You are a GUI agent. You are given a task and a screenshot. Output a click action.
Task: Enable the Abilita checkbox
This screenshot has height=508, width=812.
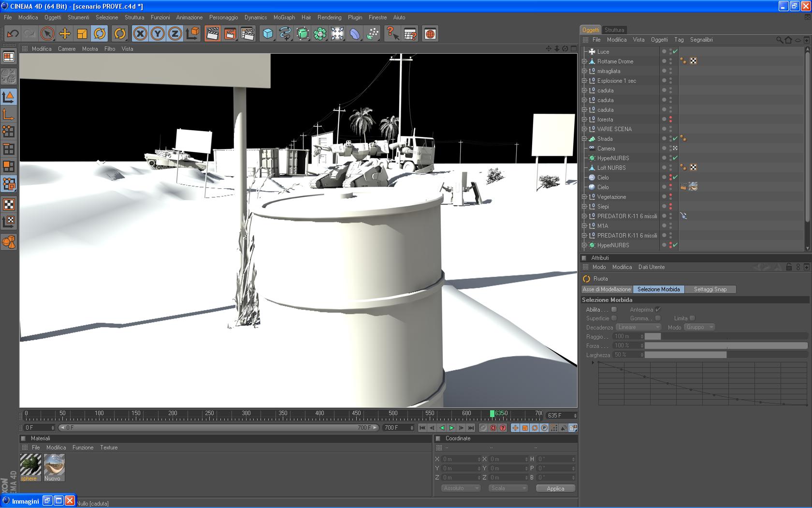point(614,310)
